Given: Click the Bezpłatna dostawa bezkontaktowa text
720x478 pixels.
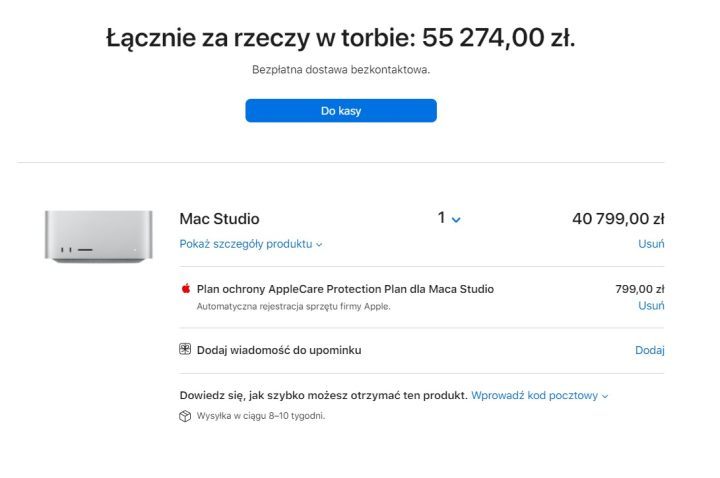Looking at the screenshot, I should pos(340,70).
